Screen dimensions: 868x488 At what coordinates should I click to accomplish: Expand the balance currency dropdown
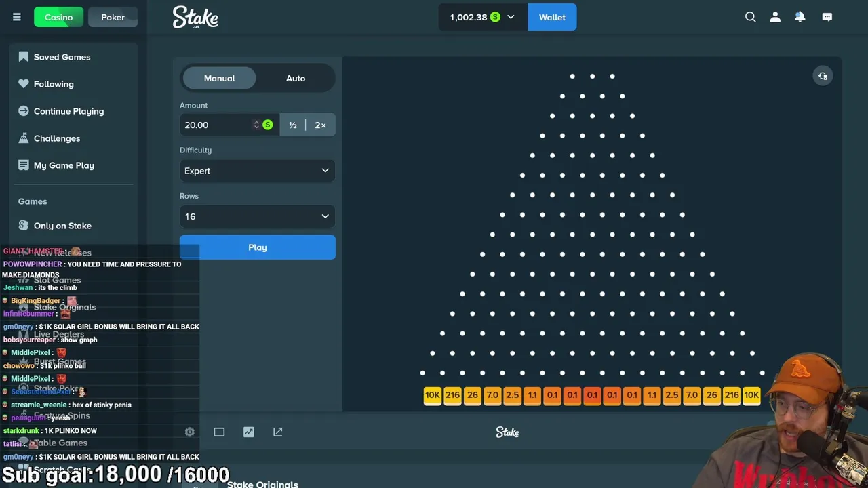[511, 17]
